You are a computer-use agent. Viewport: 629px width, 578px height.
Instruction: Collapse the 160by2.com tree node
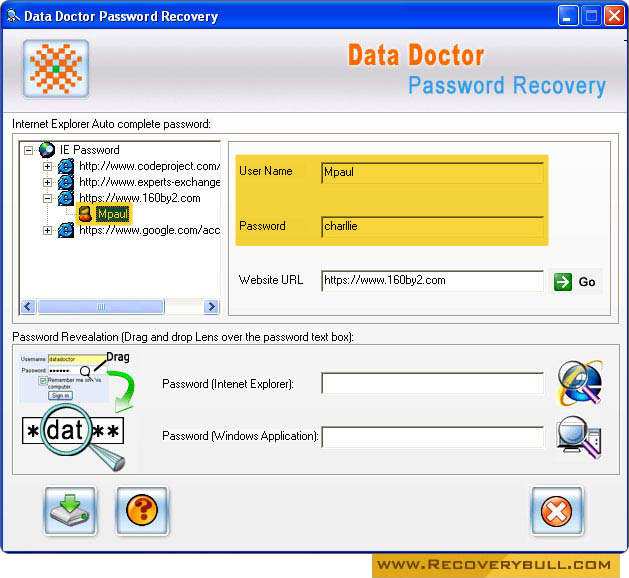point(47,199)
